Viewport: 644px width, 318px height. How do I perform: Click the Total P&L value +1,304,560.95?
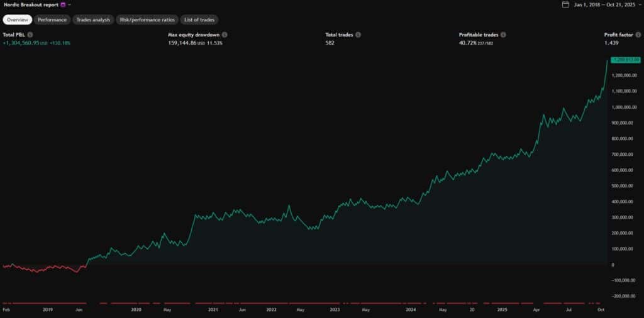pos(21,43)
